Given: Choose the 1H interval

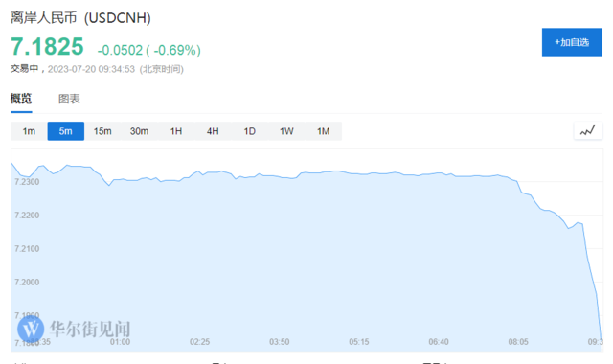Looking at the screenshot, I should (176, 131).
